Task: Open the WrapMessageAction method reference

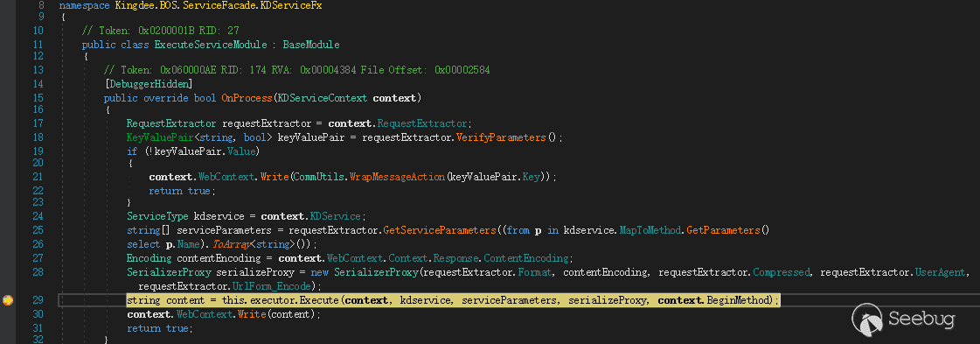Action: (398, 177)
